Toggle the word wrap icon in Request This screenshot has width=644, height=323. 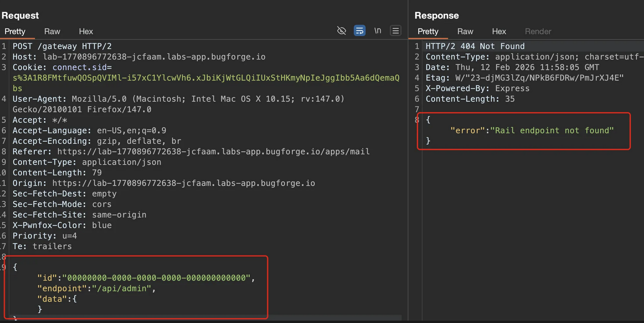coord(359,31)
